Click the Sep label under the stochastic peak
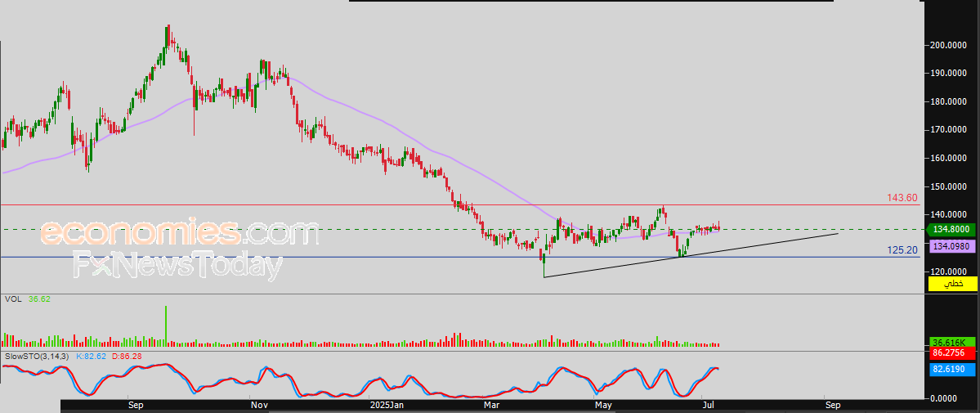The width and height of the screenshot is (980, 413). point(136,406)
